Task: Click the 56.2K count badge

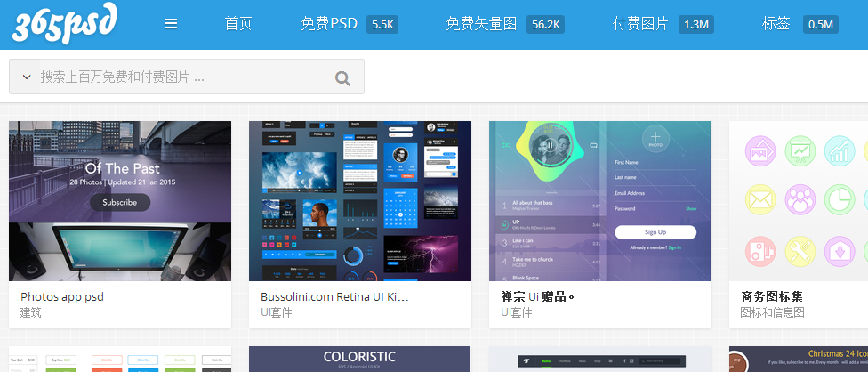Action: pyautogui.click(x=545, y=24)
